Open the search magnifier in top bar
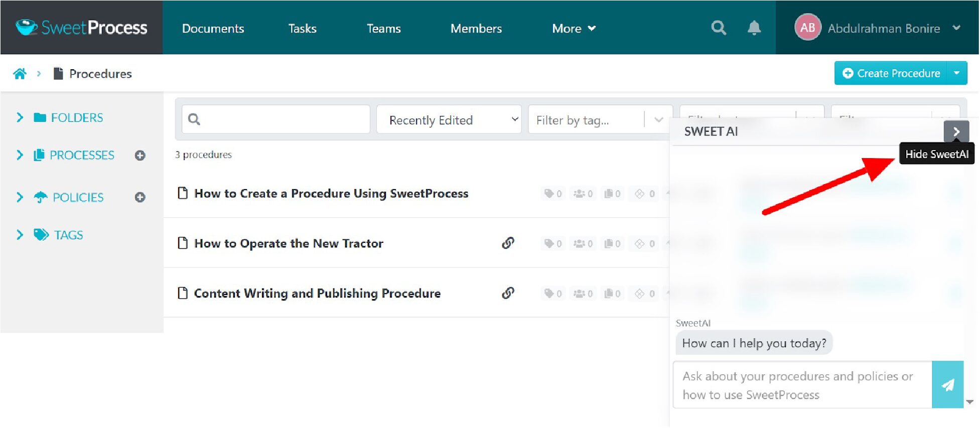The width and height of the screenshot is (980, 428). (719, 28)
